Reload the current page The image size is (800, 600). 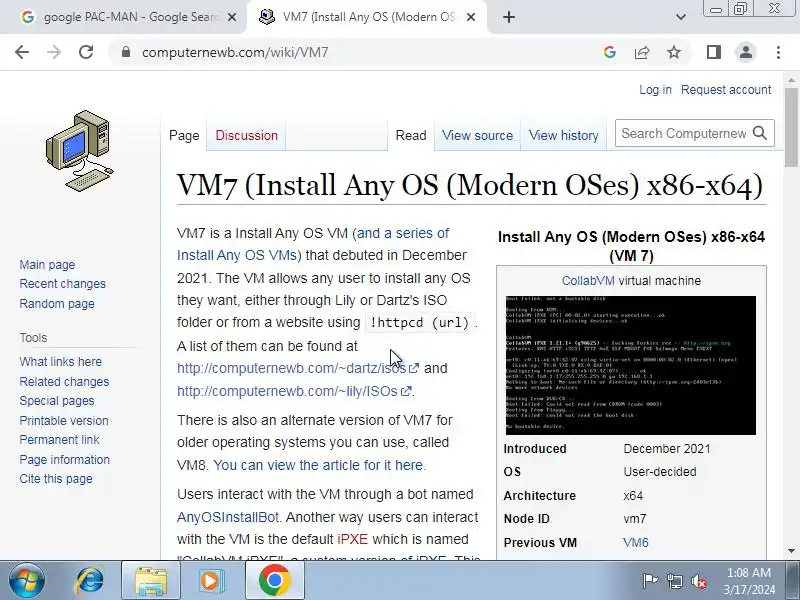point(86,52)
